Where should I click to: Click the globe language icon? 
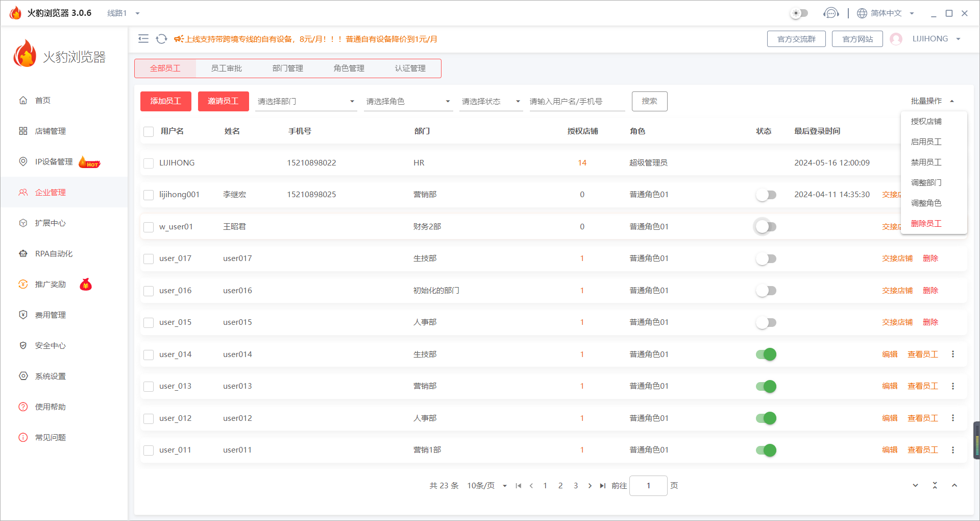coord(862,13)
